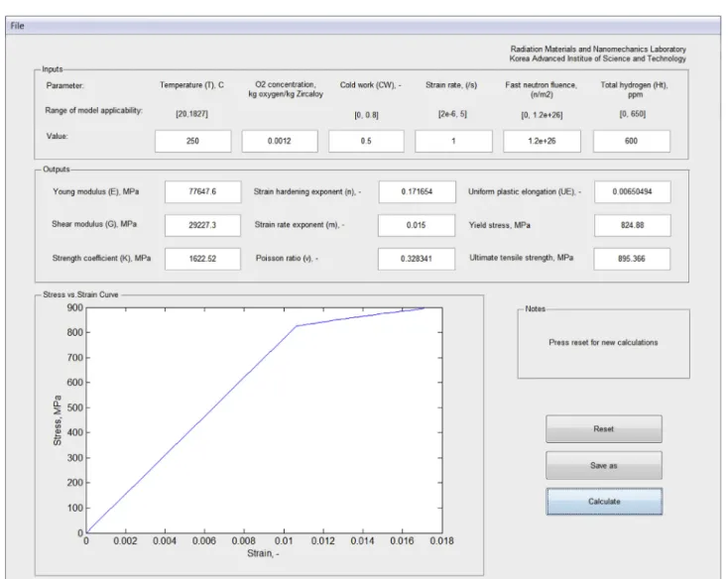Select the Strain hardening exponent output 0.171654
Image resolution: width=728 pixels, height=579 pixels.
click(x=417, y=191)
